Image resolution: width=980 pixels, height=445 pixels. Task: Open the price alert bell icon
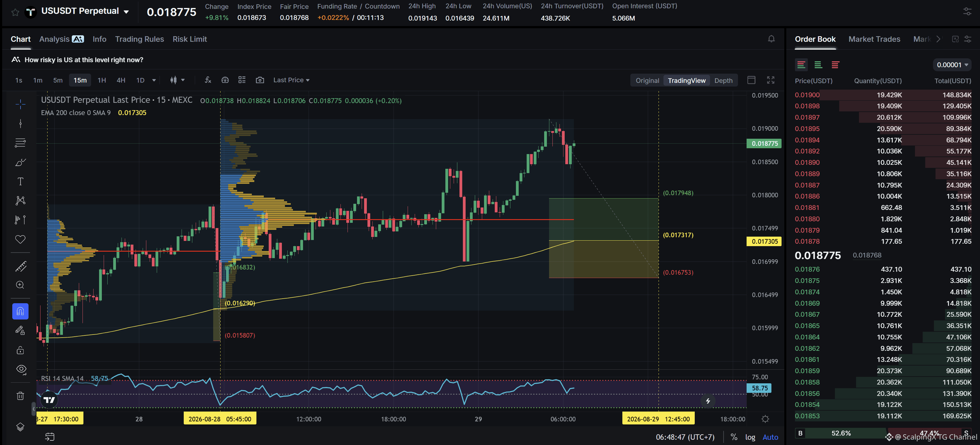point(771,39)
